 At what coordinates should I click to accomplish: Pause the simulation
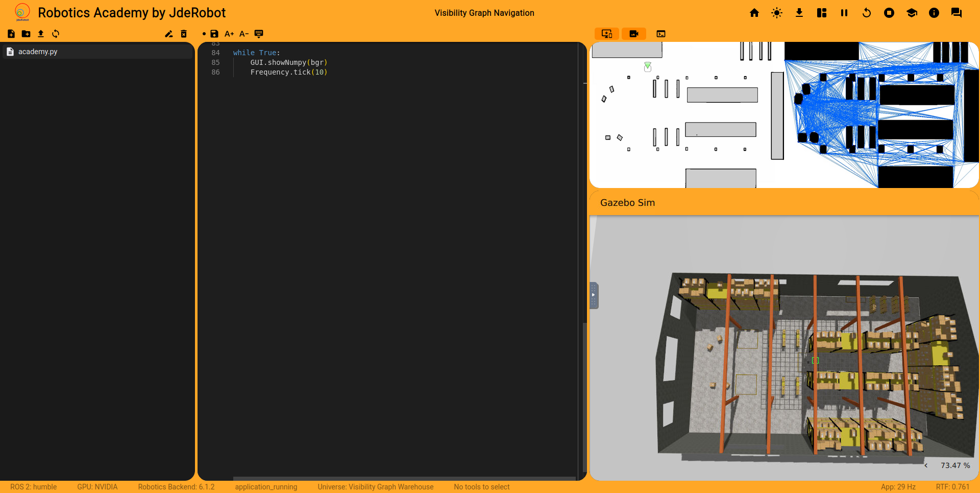pos(844,13)
